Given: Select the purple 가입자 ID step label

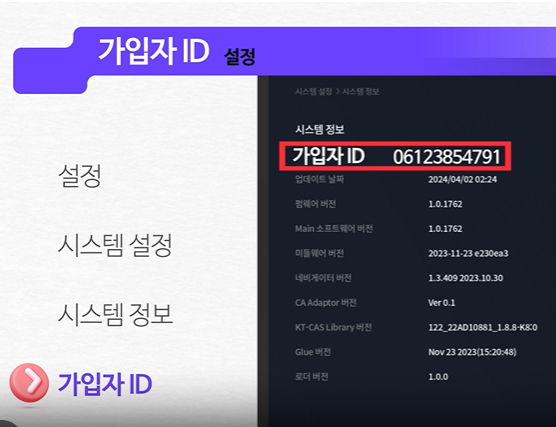Looking at the screenshot, I should 105,384.
